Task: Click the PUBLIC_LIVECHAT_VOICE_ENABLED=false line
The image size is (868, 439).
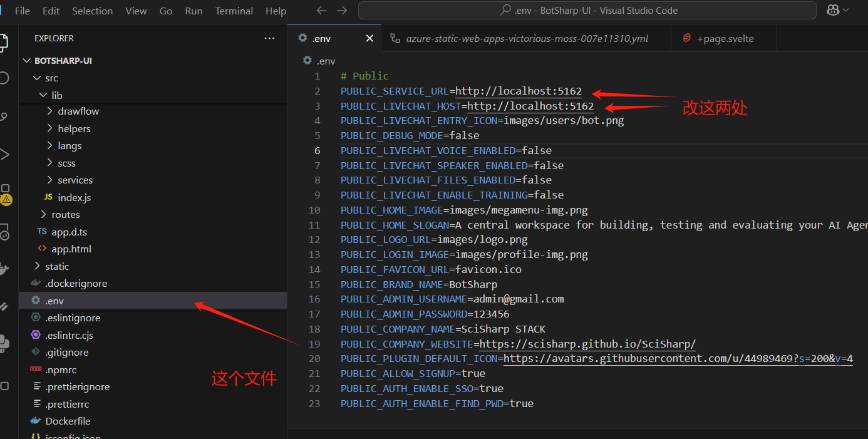Action: 446,151
